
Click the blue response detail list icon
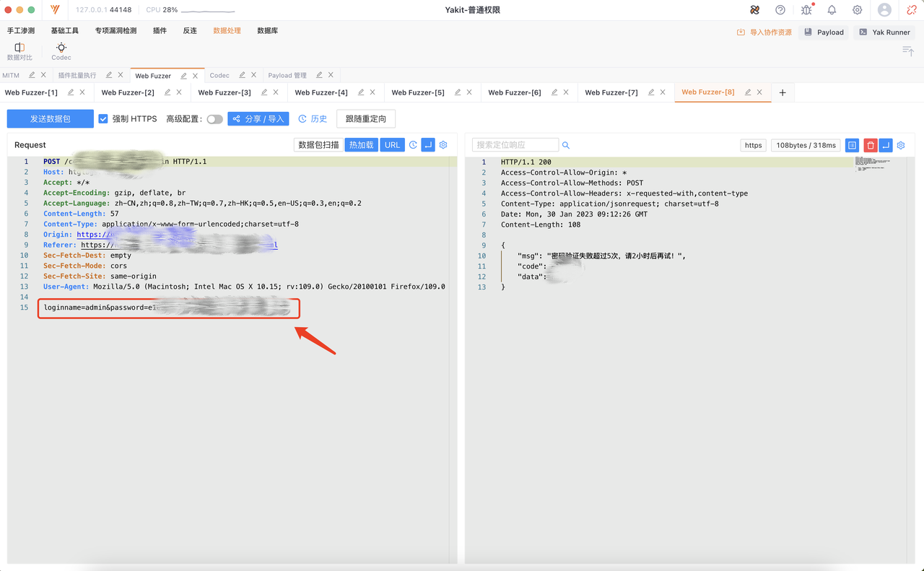point(852,145)
